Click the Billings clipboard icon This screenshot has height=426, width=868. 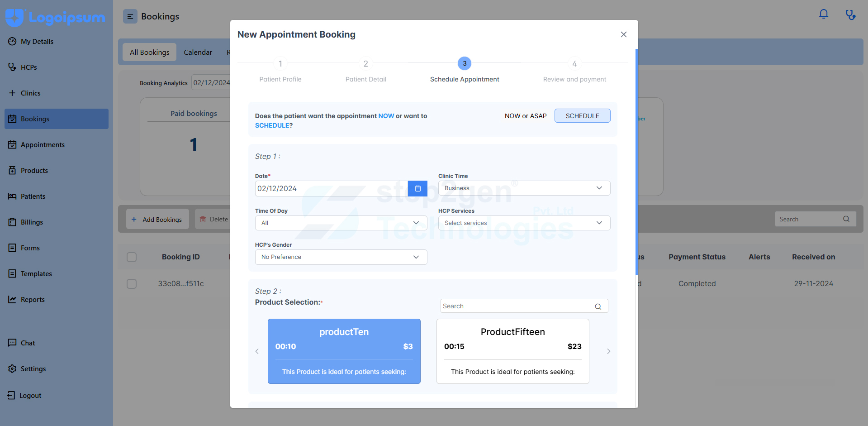(12, 222)
